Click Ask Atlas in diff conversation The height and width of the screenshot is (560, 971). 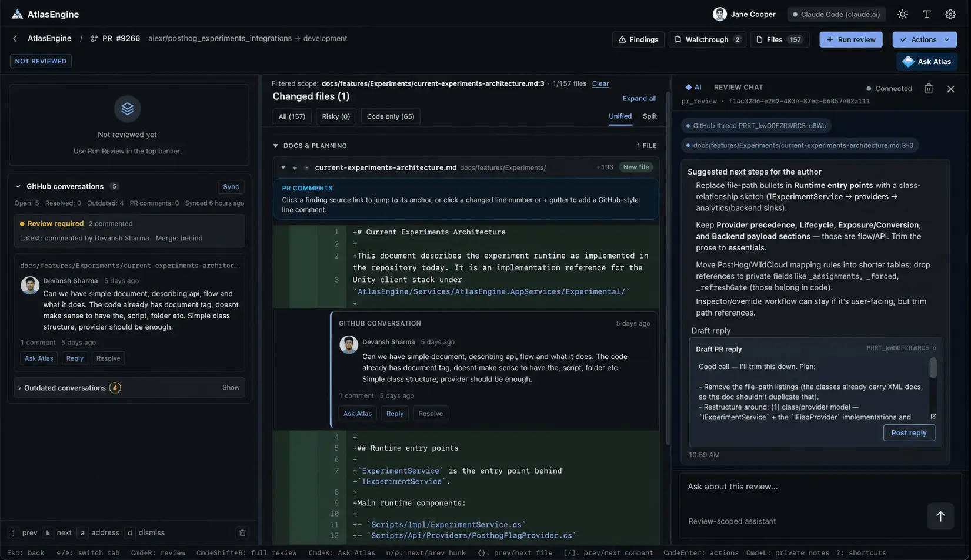click(x=358, y=414)
